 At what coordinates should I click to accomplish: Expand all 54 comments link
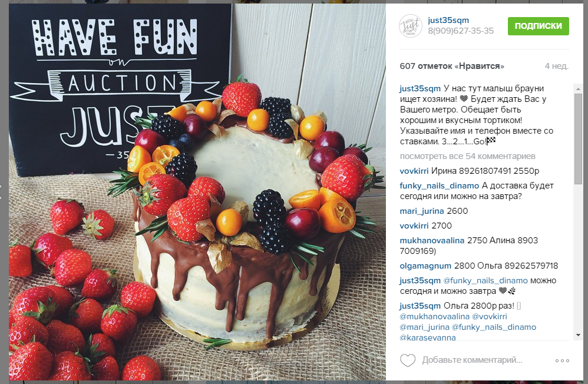468,156
